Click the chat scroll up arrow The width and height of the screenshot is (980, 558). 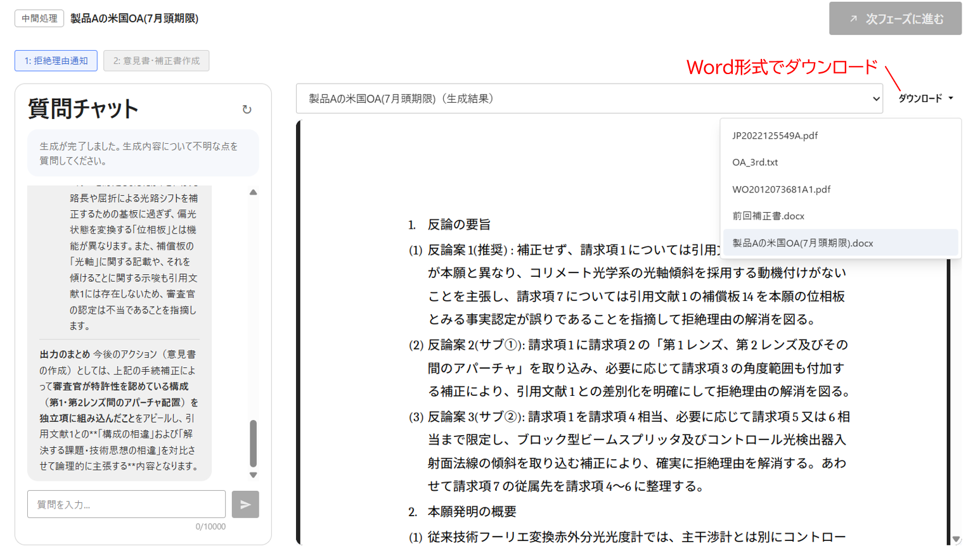[x=253, y=192]
